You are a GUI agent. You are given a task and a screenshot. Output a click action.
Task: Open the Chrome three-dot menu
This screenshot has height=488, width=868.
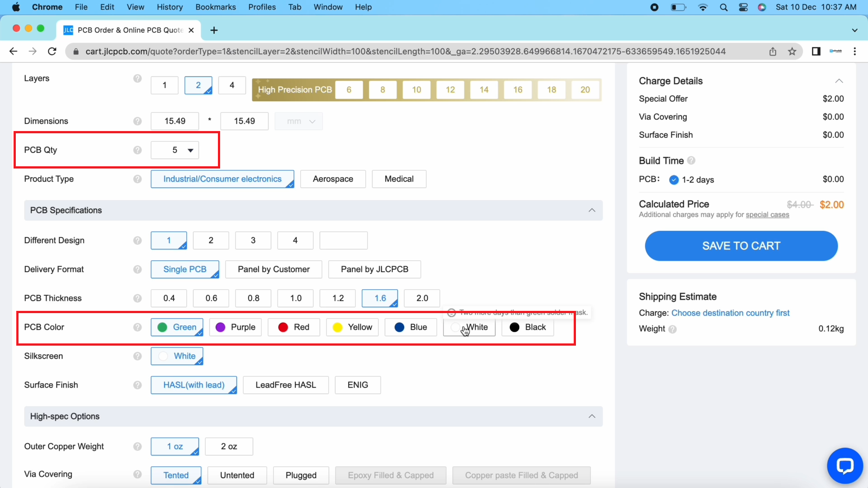854,52
